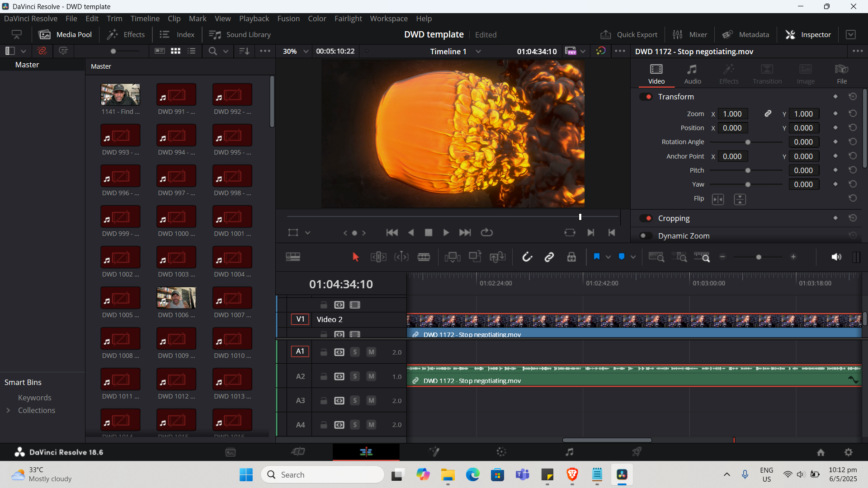Screen dimensions: 868x488
Task: Click Zoom X value field
Action: pyautogui.click(x=732, y=114)
